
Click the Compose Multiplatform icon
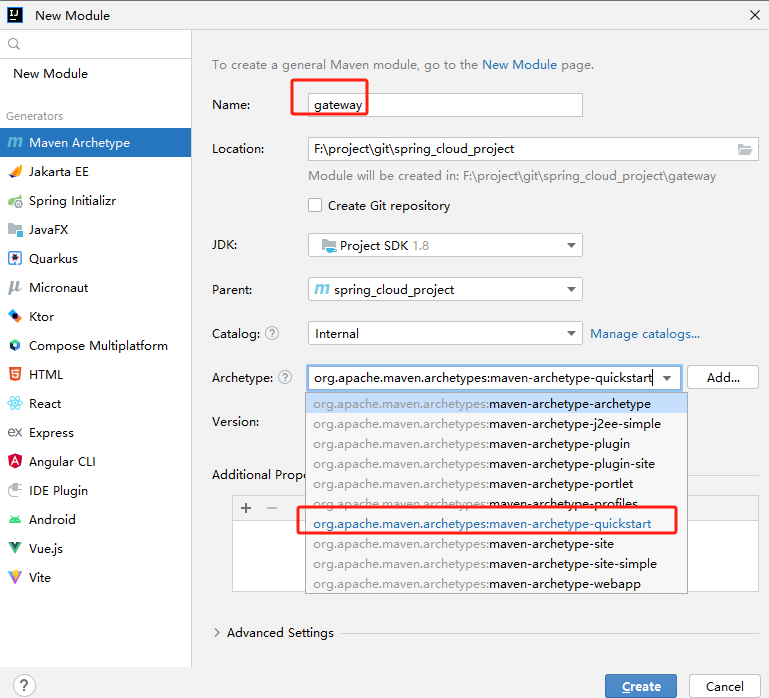(x=15, y=345)
